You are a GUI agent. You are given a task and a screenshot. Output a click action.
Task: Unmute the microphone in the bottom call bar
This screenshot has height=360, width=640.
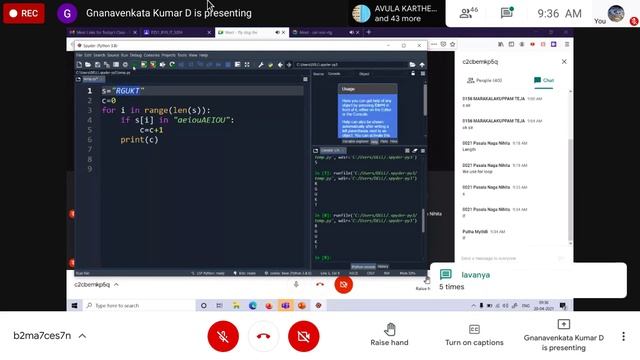223,336
